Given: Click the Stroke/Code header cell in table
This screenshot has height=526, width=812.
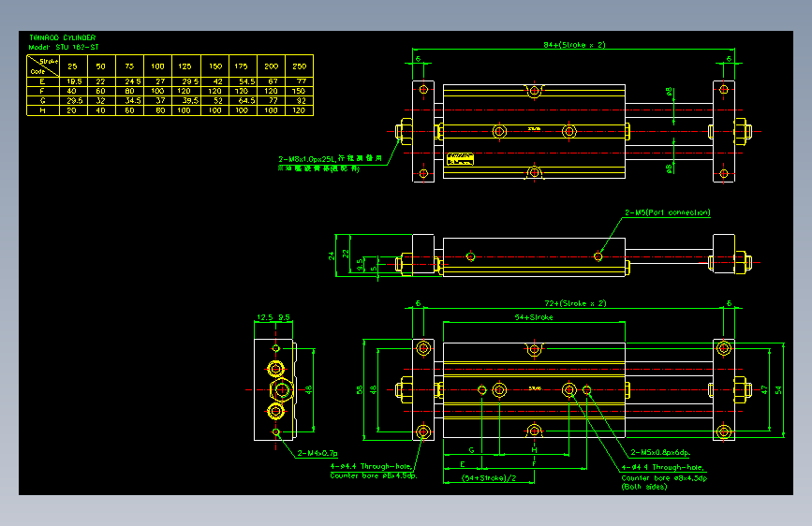Looking at the screenshot, I should pyautogui.click(x=43, y=66).
